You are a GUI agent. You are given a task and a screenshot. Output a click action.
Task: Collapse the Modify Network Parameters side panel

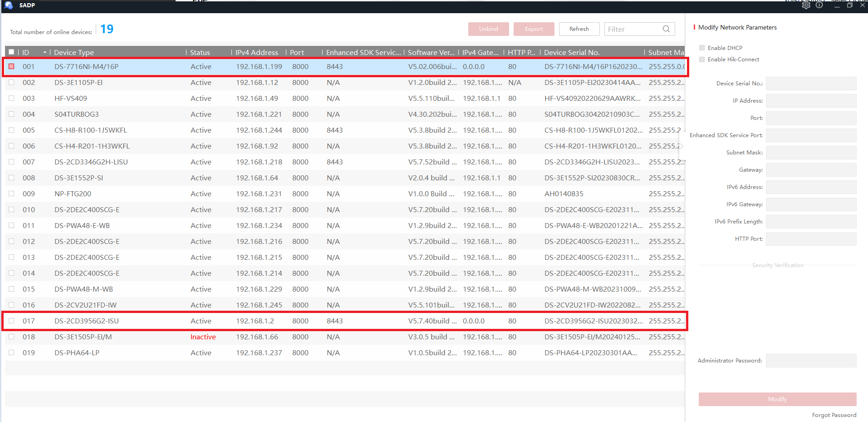681,146
